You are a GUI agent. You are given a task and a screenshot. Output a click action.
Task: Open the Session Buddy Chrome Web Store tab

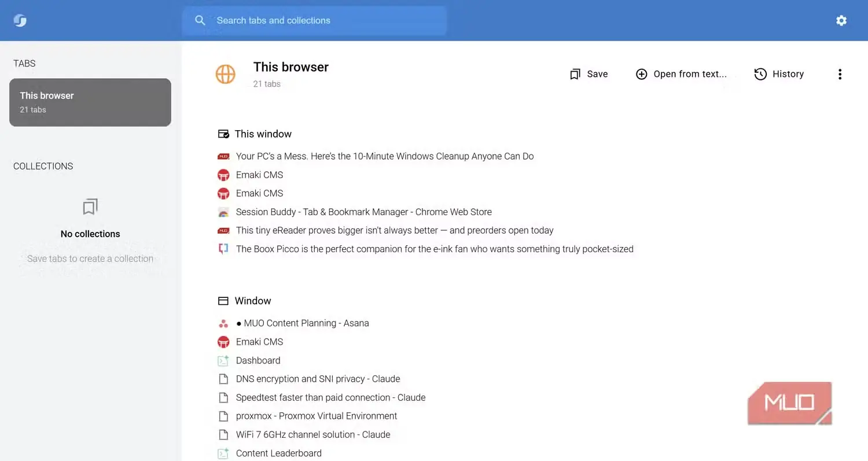pos(364,212)
